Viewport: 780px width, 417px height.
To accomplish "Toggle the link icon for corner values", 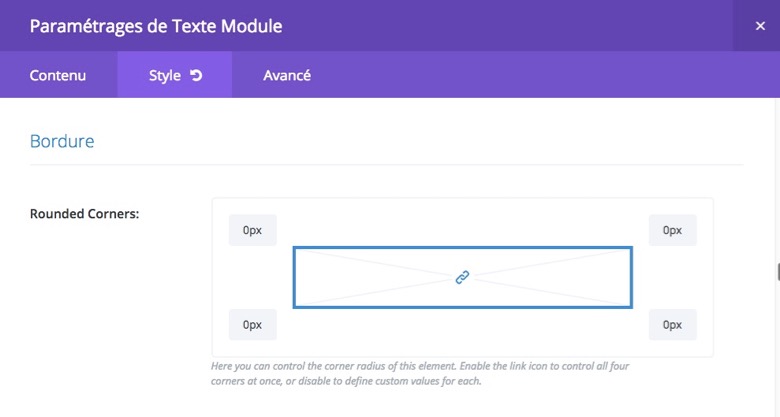I will [462, 277].
